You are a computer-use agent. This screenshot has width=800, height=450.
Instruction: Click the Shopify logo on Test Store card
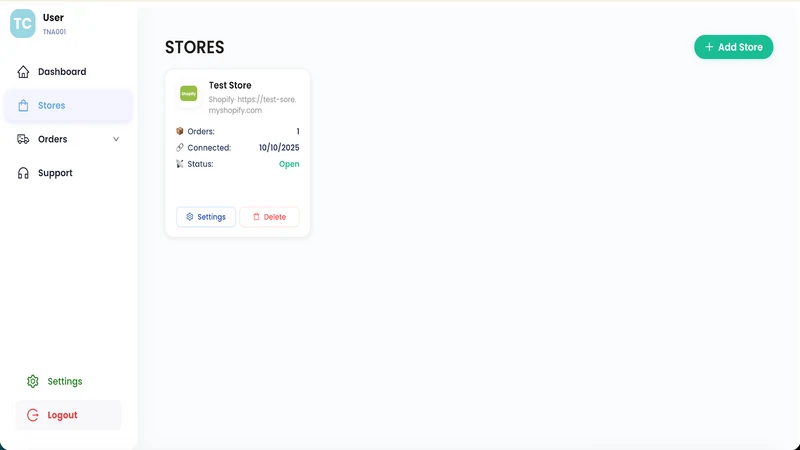pyautogui.click(x=189, y=93)
